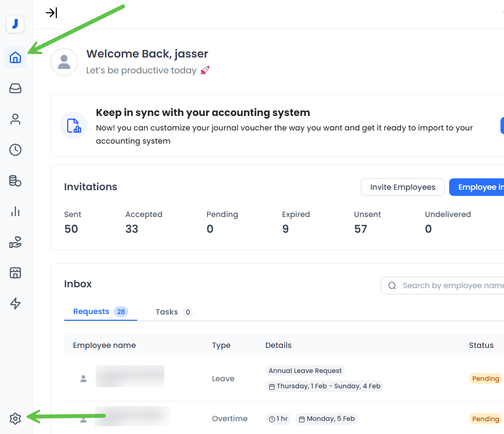Screen dimensions: 504x434
Task: Click the Invite Employees button
Action: point(403,187)
